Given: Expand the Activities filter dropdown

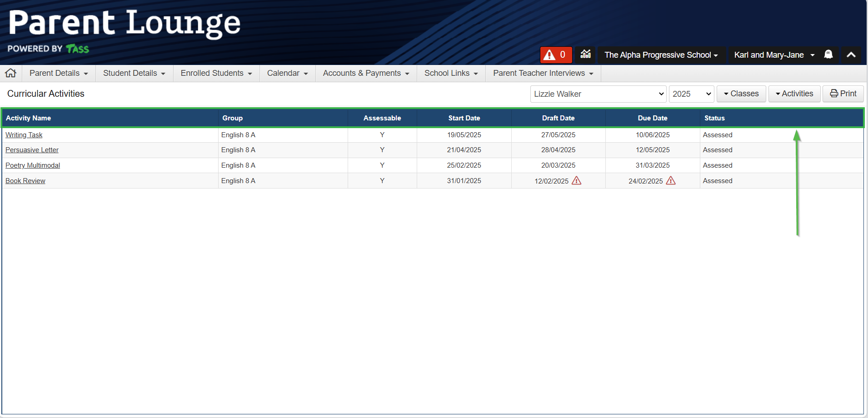Looking at the screenshot, I should point(794,94).
